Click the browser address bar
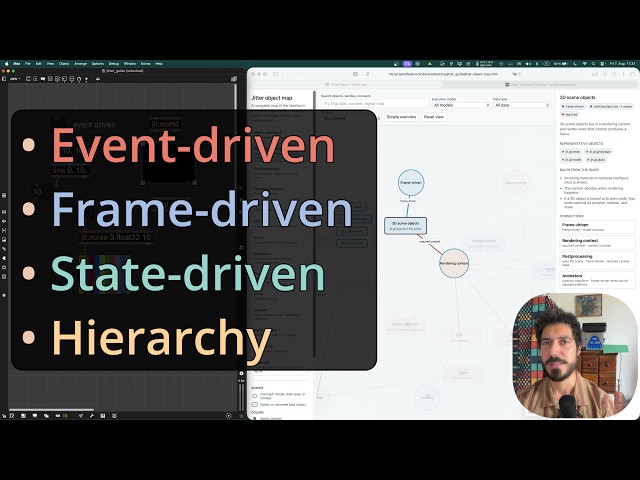 [x=443, y=74]
